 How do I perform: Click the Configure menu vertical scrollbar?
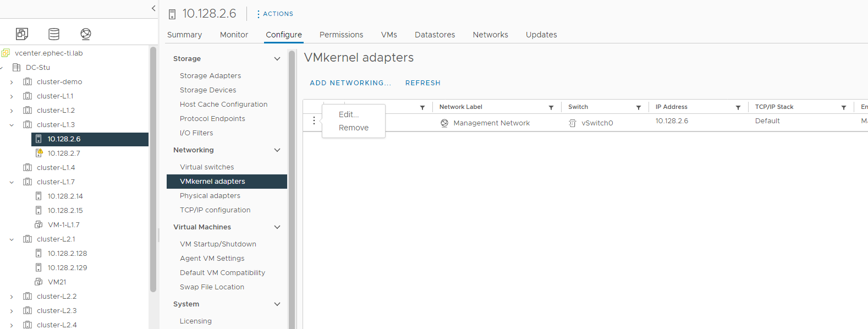pos(292,189)
